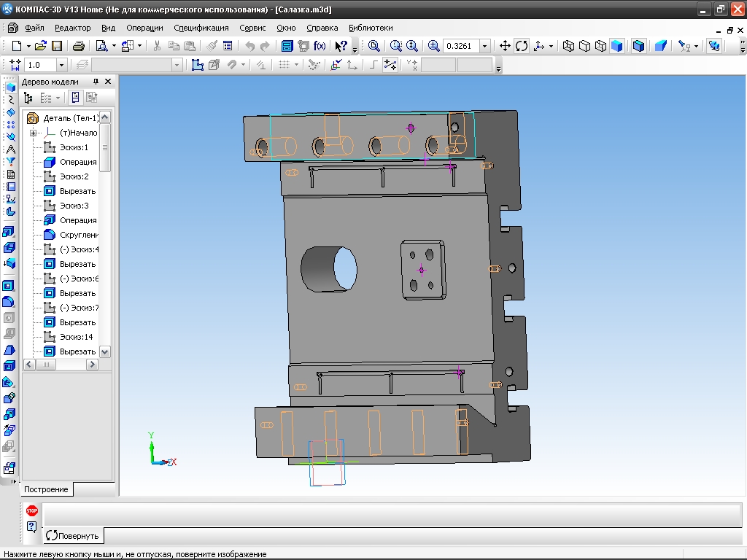Open filters funnel icon on left panel

pos(10,162)
